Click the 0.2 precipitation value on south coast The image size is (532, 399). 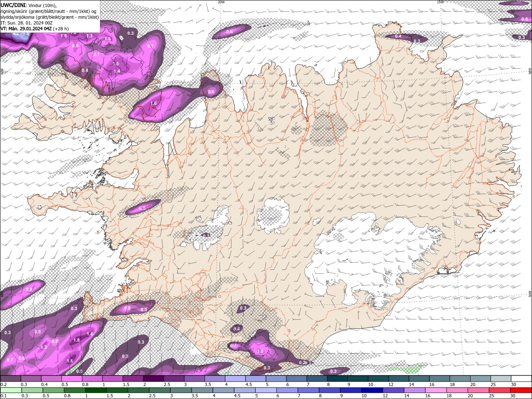click(303, 362)
